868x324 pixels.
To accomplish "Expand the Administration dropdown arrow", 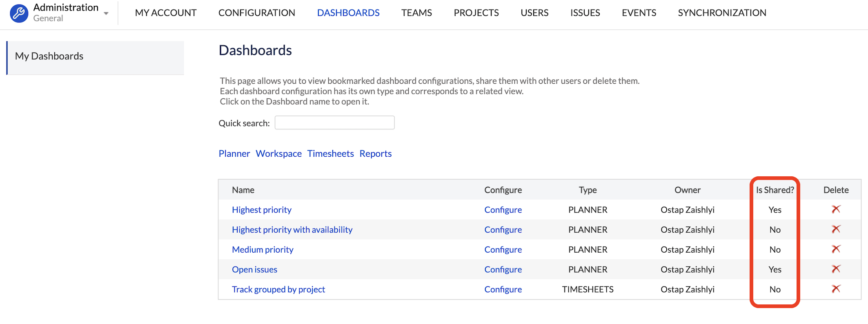I will [x=106, y=13].
